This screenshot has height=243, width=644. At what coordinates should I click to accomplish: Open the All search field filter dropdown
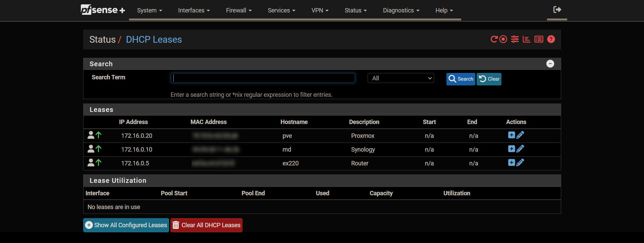tap(401, 78)
